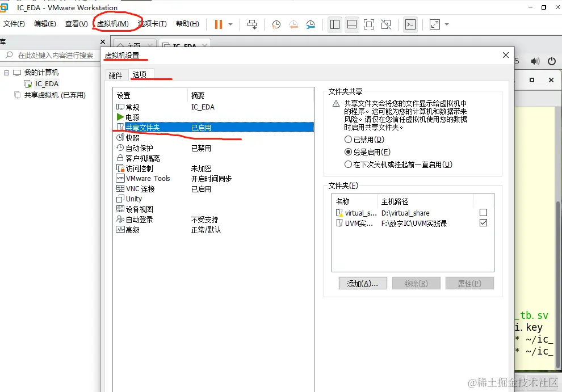
Task: Open the 文件(F) menu
Action: [x=14, y=24]
